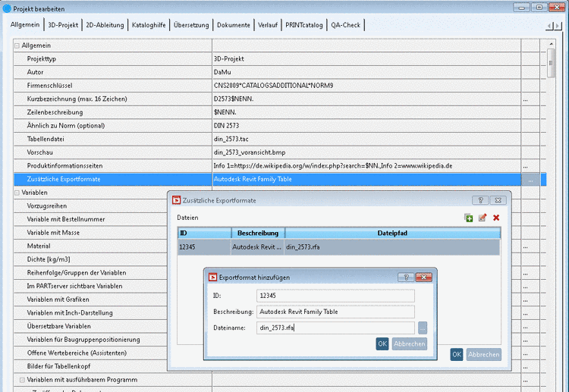
Task: Close the Zusätzliche Exportformate dialog
Action: click(x=498, y=200)
